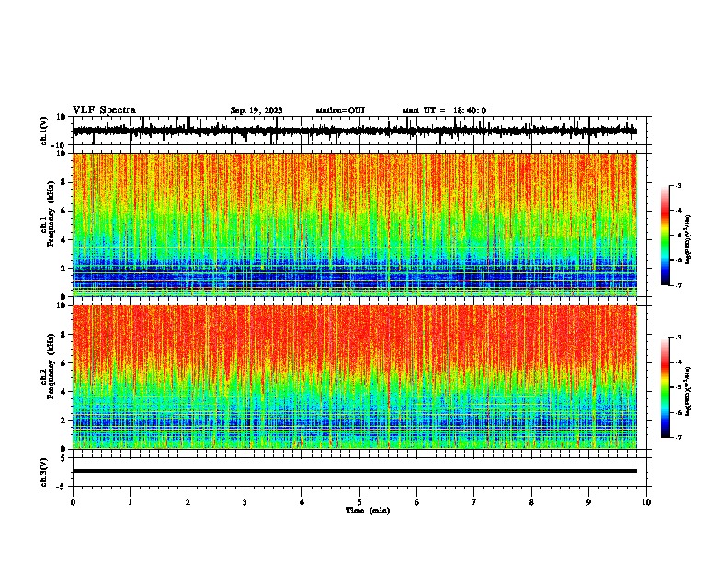Click time axis tick label "4"

[x=302, y=502]
